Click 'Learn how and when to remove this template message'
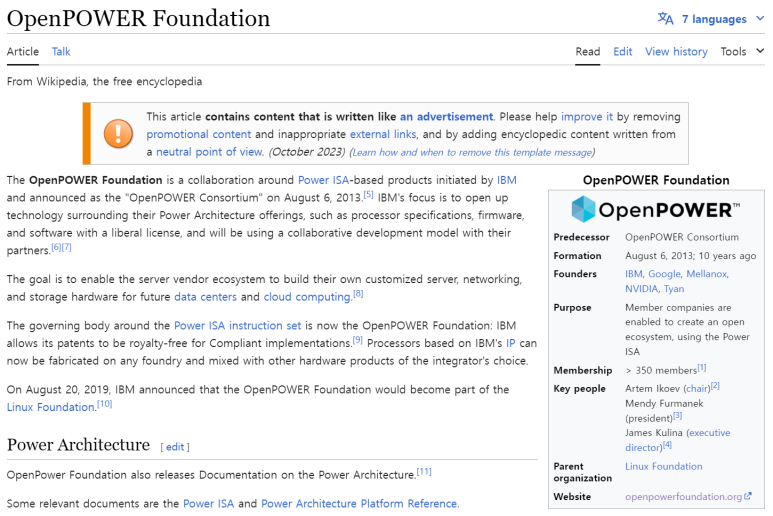773x516 pixels. coord(472,152)
